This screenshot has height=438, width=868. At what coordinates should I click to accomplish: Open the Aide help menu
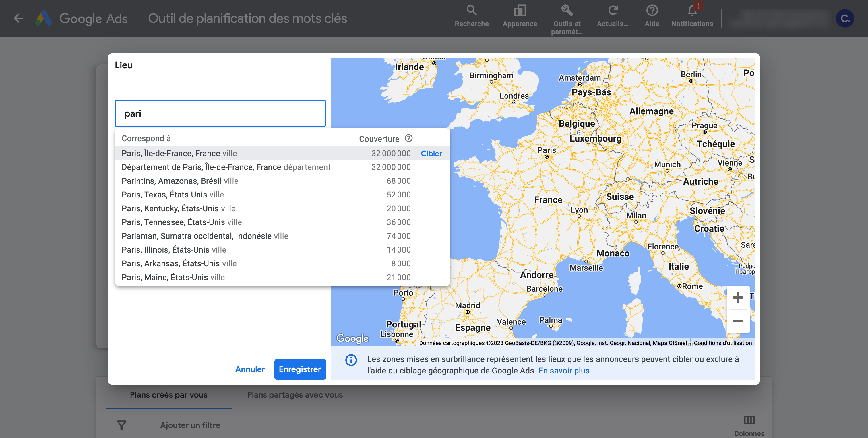point(652,15)
